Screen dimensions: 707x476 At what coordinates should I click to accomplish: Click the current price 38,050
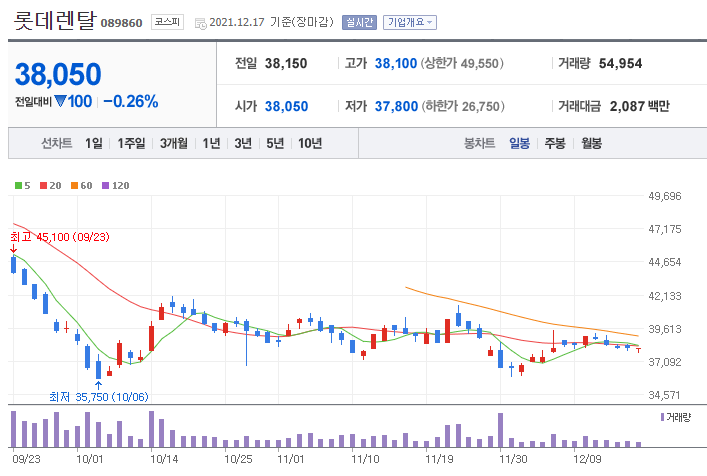[x=58, y=74]
